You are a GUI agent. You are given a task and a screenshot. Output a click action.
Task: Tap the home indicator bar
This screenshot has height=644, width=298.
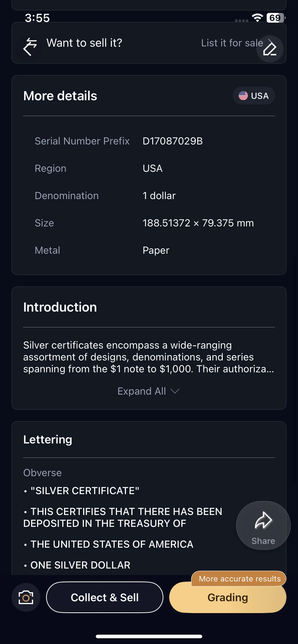pos(149,636)
